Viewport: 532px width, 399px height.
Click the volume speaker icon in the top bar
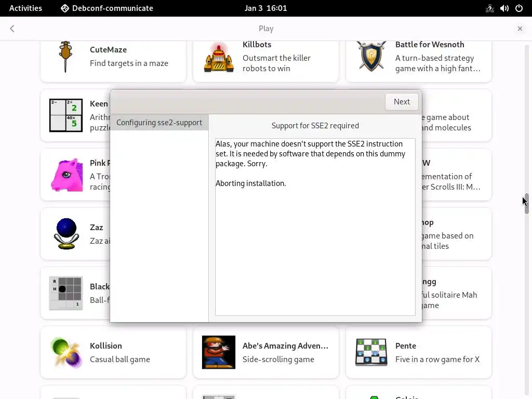(x=504, y=8)
